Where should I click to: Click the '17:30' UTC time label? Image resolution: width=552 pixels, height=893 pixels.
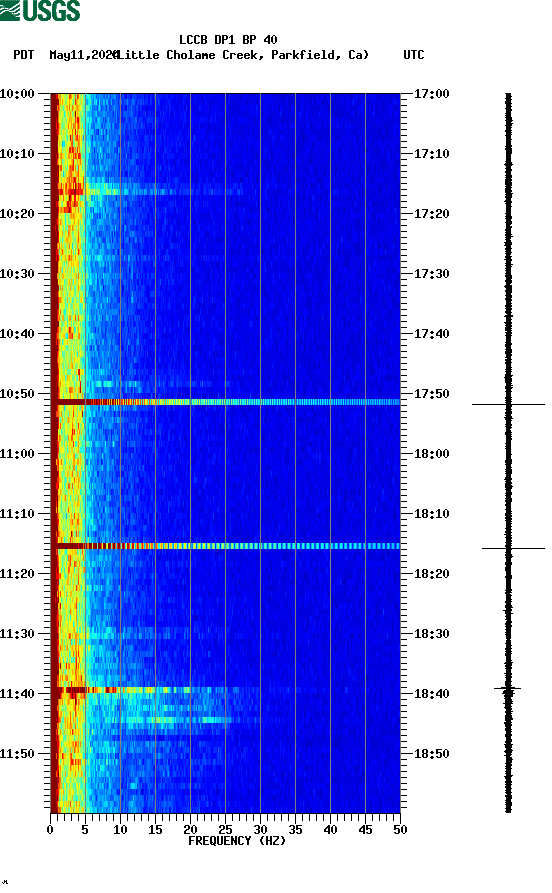pos(431,274)
